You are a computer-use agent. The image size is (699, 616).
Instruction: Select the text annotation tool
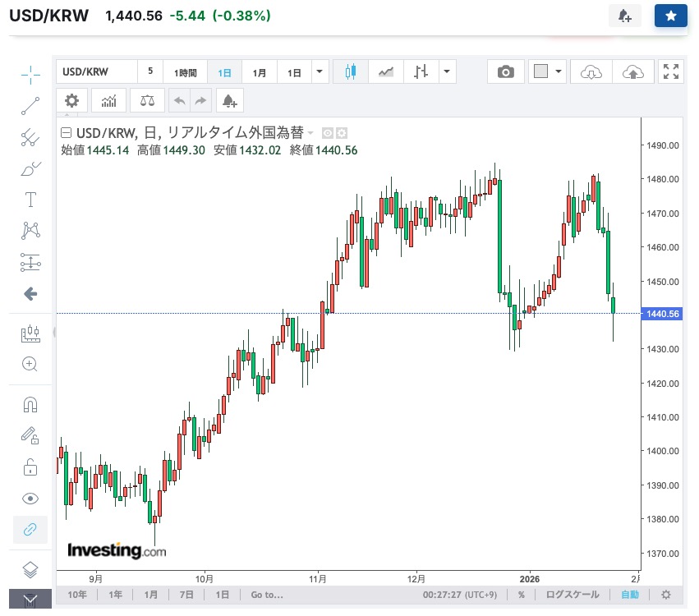coord(30,200)
